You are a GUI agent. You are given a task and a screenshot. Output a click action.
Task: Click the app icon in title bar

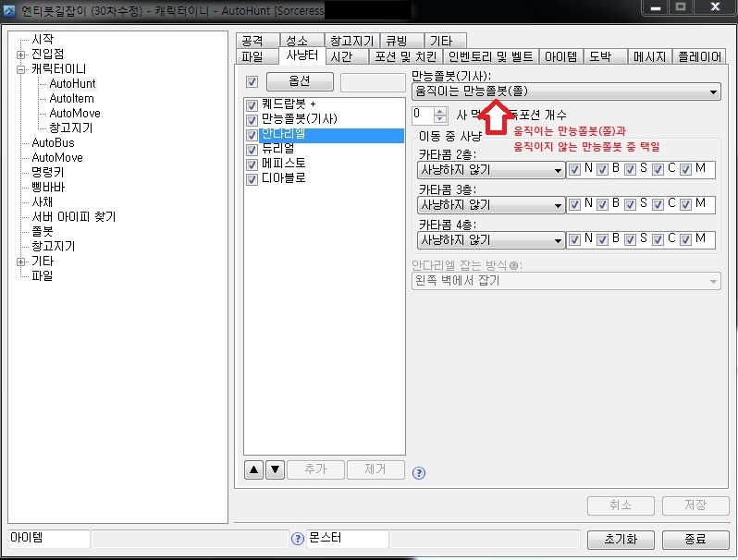pyautogui.click(x=9, y=10)
